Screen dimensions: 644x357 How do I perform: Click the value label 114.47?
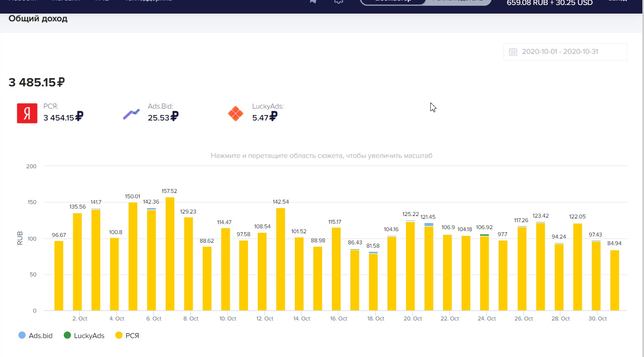click(x=224, y=223)
